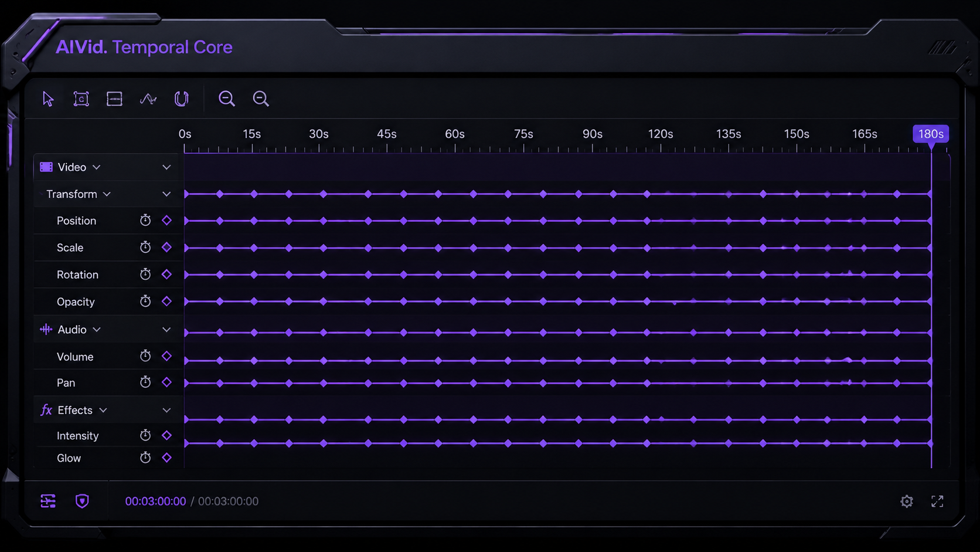Add a keyframe diamond for Glow

pyautogui.click(x=166, y=458)
